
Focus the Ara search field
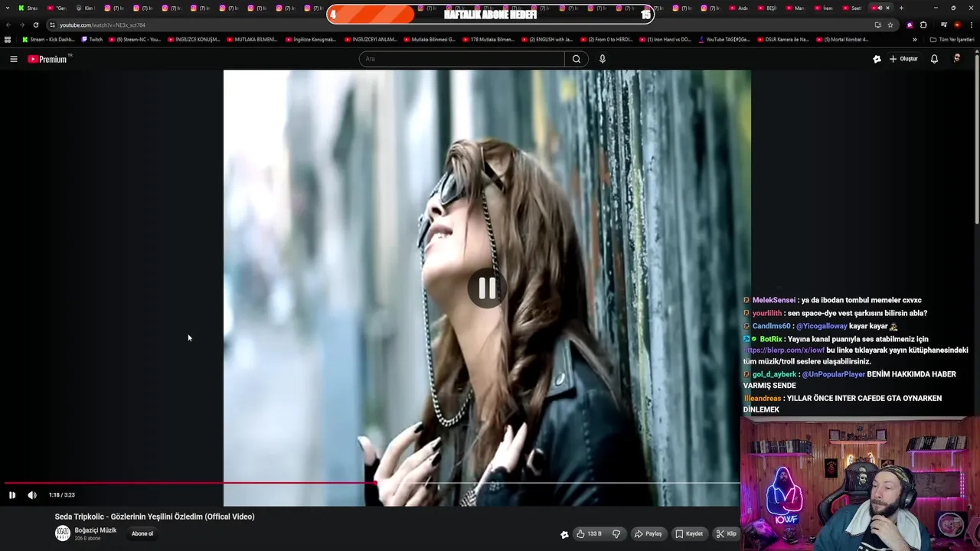pyautogui.click(x=462, y=59)
